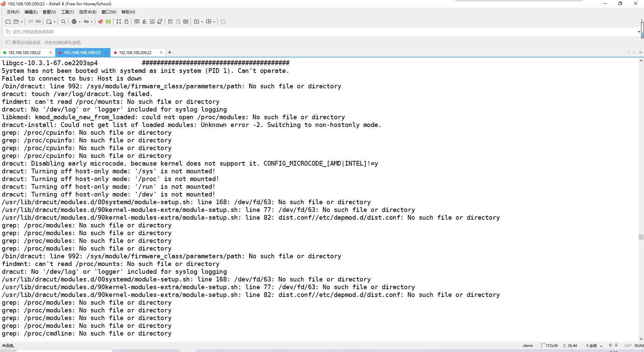Click the speech bubble help icon

click(x=223, y=21)
